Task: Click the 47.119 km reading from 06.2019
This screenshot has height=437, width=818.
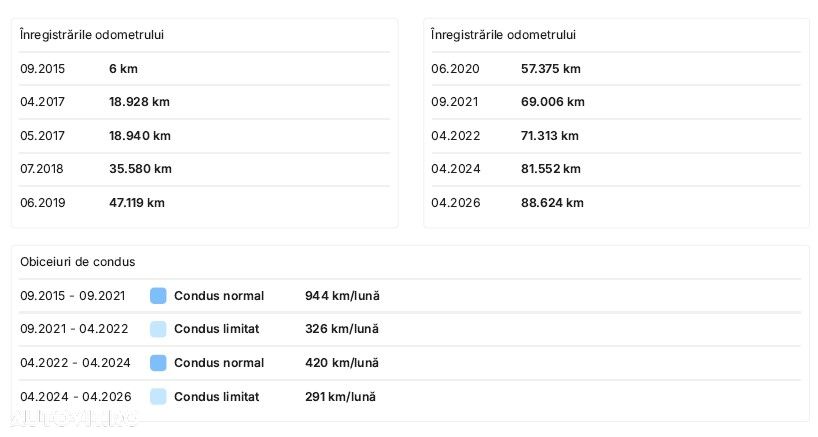Action: pyautogui.click(x=137, y=203)
